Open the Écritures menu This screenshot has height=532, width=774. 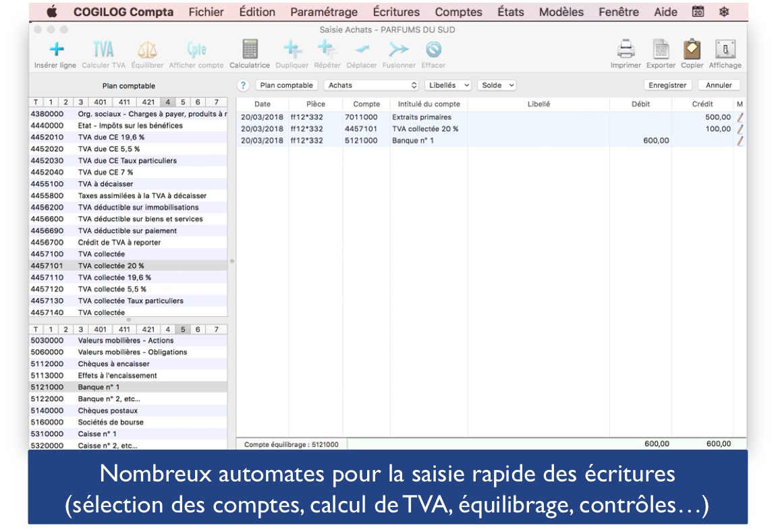(396, 12)
